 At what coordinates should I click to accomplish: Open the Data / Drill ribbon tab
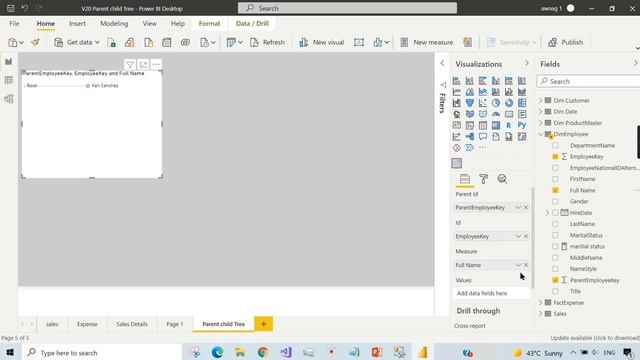tap(252, 24)
